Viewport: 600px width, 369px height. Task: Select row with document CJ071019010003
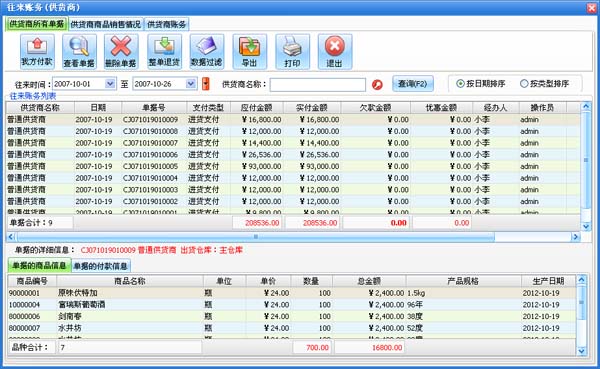click(x=293, y=189)
